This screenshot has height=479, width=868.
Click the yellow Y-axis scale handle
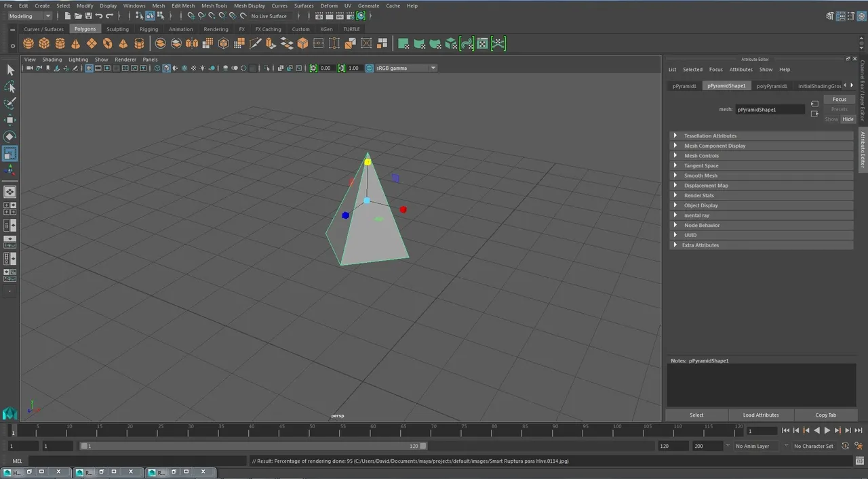pyautogui.click(x=368, y=162)
